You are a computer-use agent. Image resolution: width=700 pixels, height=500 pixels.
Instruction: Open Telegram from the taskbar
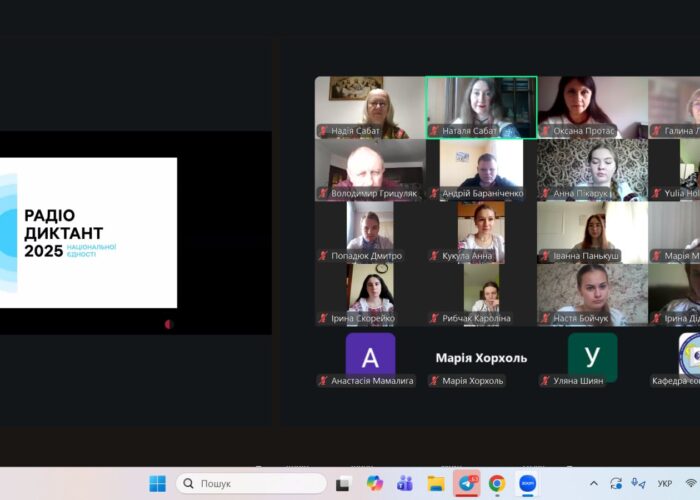point(466,483)
